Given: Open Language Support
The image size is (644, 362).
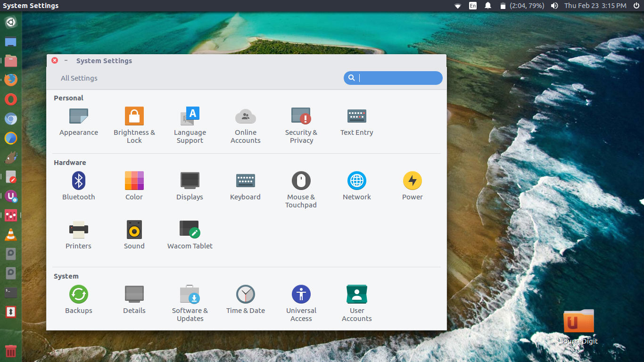Looking at the screenshot, I should 190,123.
